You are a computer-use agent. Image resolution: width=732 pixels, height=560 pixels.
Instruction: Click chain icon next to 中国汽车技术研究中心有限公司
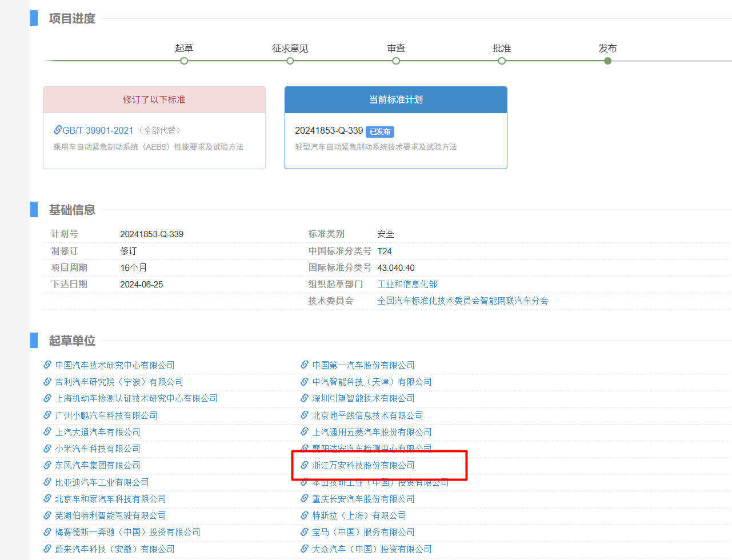tap(47, 365)
